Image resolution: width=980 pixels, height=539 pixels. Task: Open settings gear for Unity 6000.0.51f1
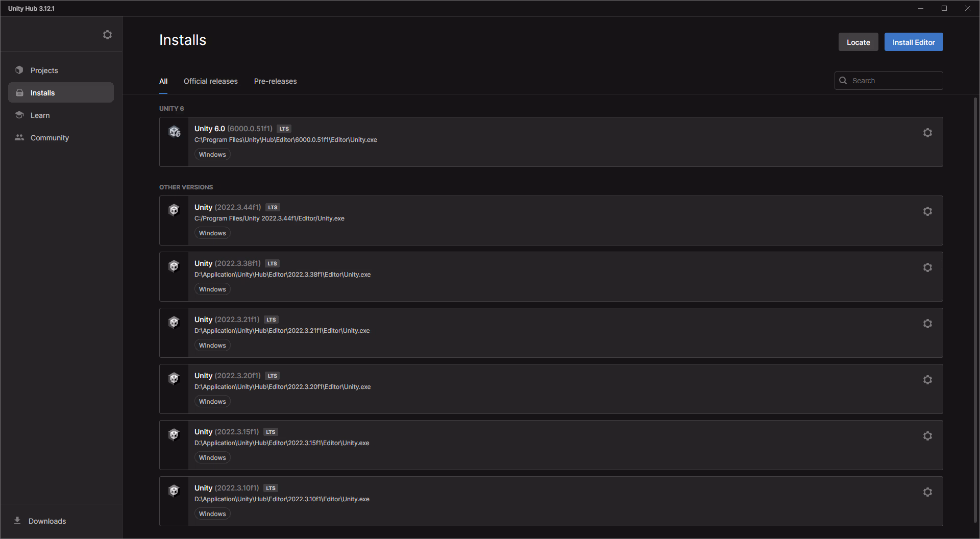pos(927,133)
